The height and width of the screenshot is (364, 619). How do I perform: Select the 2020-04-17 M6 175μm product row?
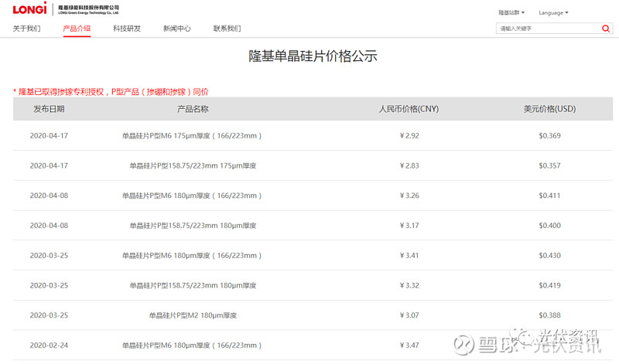click(x=313, y=136)
